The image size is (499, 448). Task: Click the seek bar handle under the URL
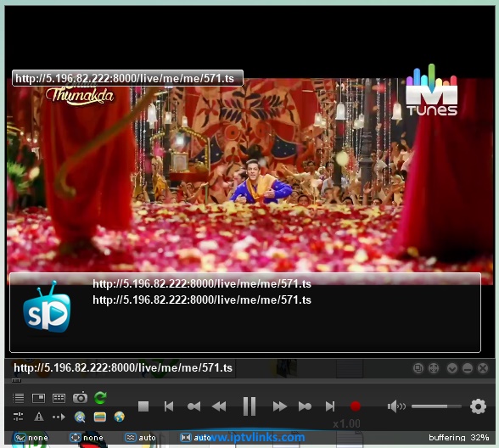click(x=16, y=380)
